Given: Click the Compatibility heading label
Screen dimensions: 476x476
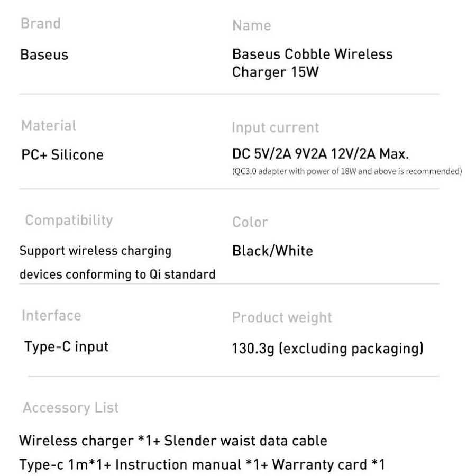Looking at the screenshot, I should 69,219.
